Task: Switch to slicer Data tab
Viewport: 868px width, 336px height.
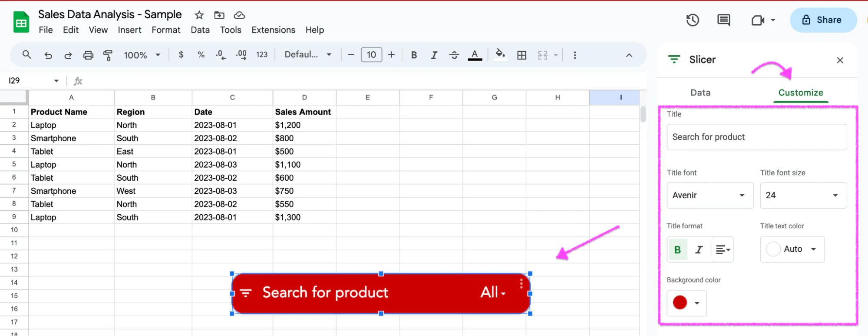Action: [x=700, y=93]
